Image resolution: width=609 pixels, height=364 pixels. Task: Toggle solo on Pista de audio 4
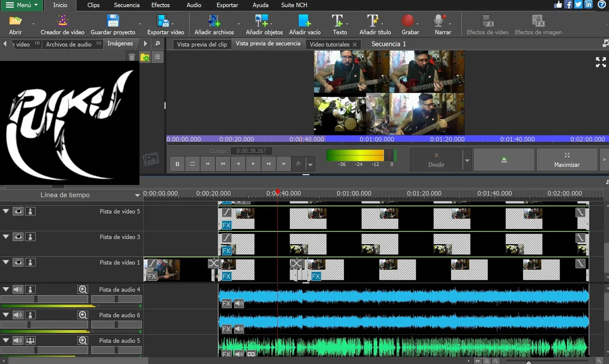click(x=30, y=289)
